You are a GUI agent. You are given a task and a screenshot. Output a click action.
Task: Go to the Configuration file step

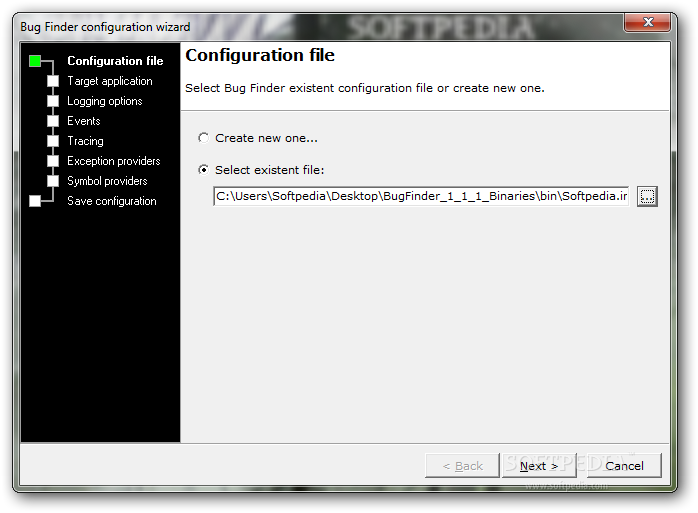[115, 61]
